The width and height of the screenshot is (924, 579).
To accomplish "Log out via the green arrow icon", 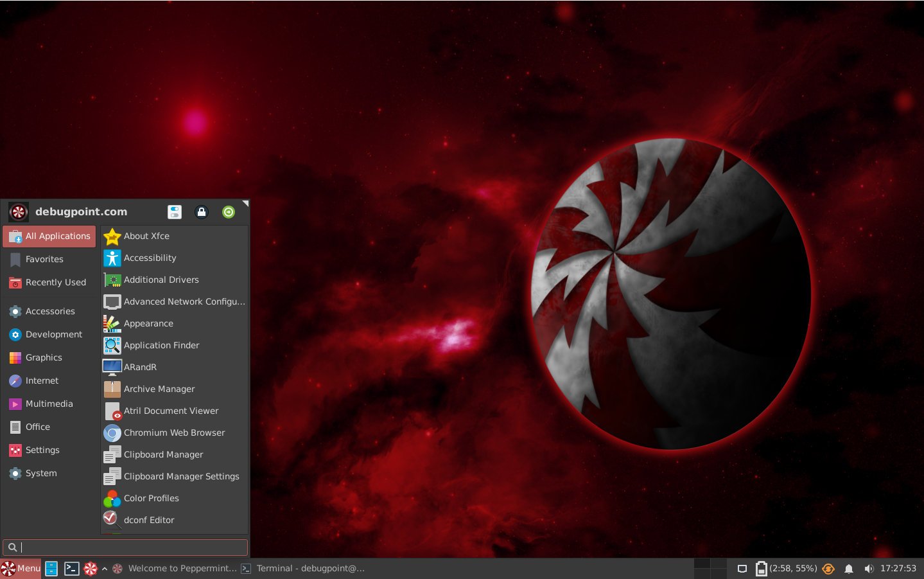I will (x=228, y=211).
